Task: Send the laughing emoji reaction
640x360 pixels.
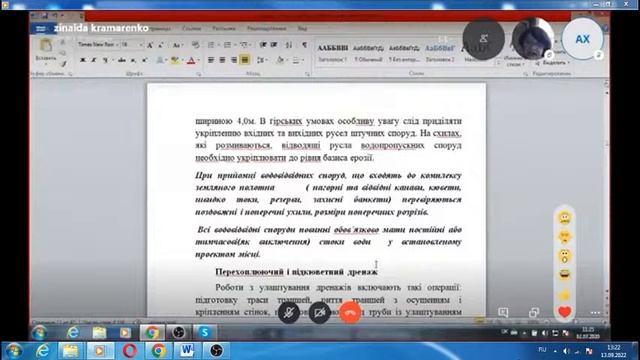Action: [565, 275]
